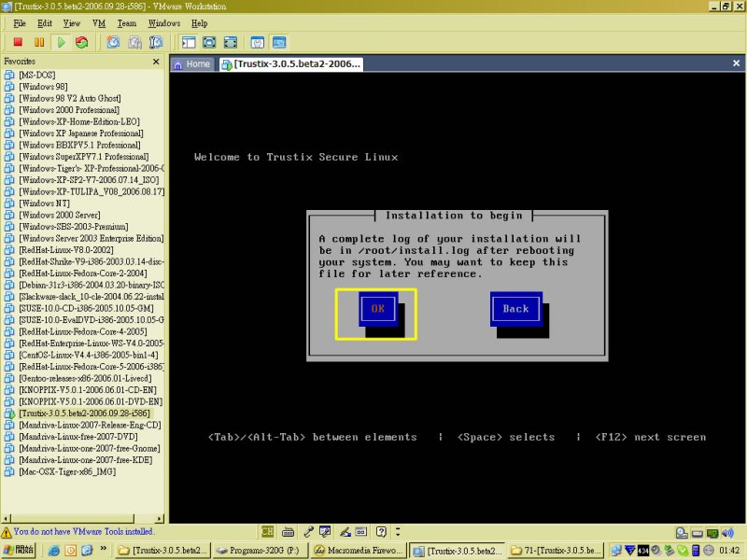Image resolution: width=747 pixels, height=560 pixels.
Task: Select [RedHat-Linux-Fedora-Core-4-2005] favorite
Action: (x=83, y=331)
